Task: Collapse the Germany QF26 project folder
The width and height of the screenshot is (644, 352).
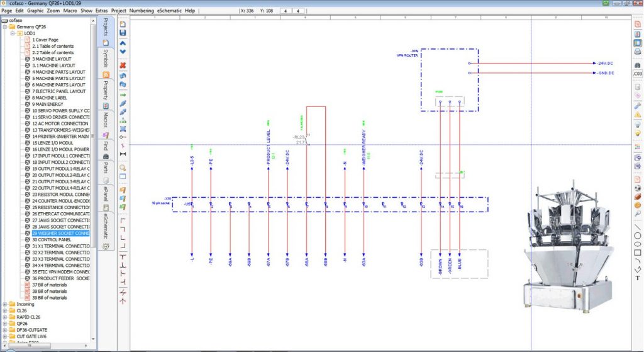Action: (5, 27)
